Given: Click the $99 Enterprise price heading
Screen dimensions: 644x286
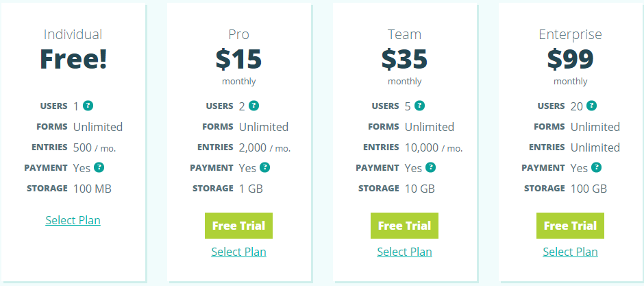Looking at the screenshot, I should coord(570,60).
